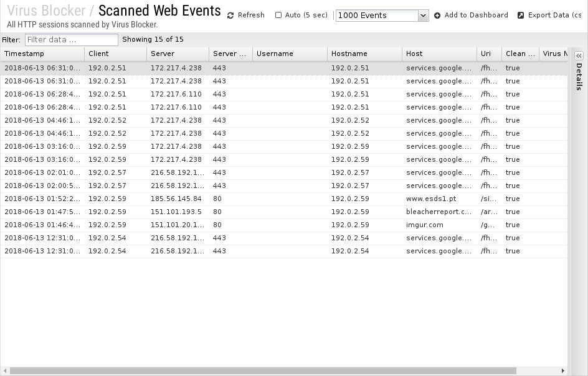The height and width of the screenshot is (376, 588).
Task: Click the Export Data arrow icon
Action: [x=521, y=16]
